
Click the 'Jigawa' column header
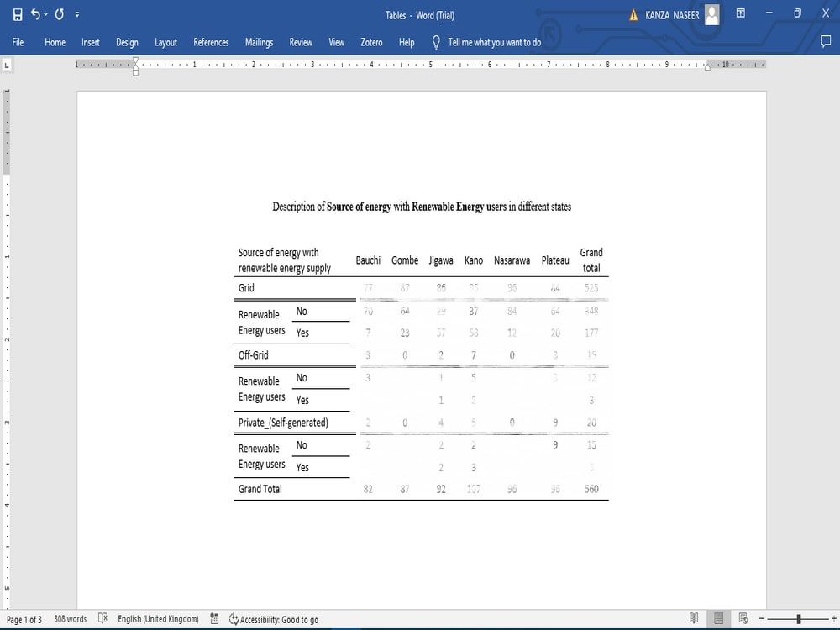pos(441,261)
